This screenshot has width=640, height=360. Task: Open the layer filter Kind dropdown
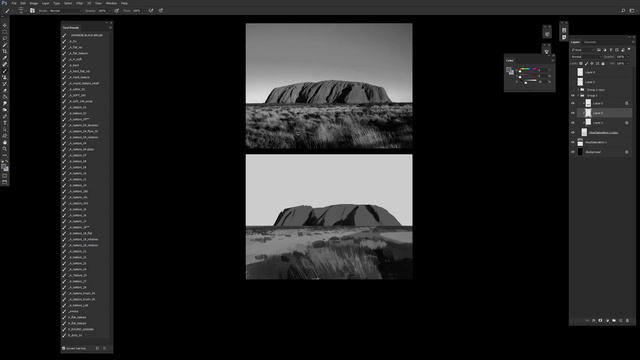583,50
